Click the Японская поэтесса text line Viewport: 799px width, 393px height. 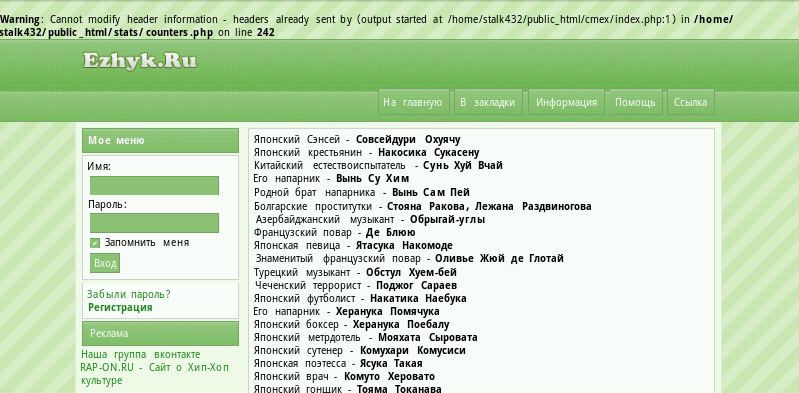tap(338, 363)
